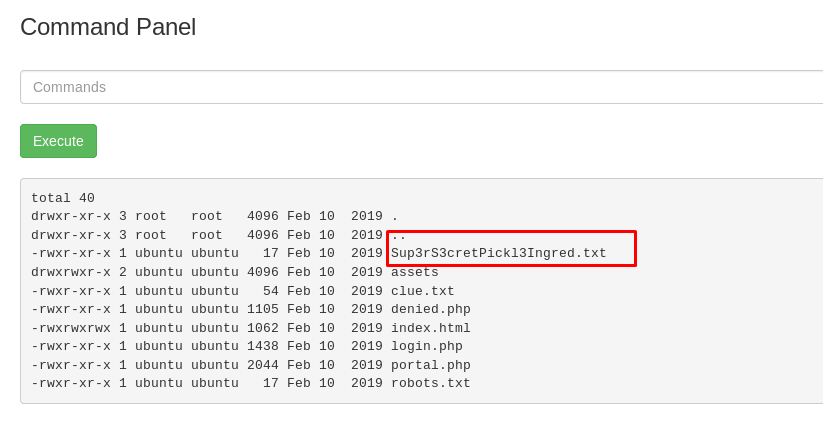Click the green Execute button

pyautogui.click(x=58, y=141)
